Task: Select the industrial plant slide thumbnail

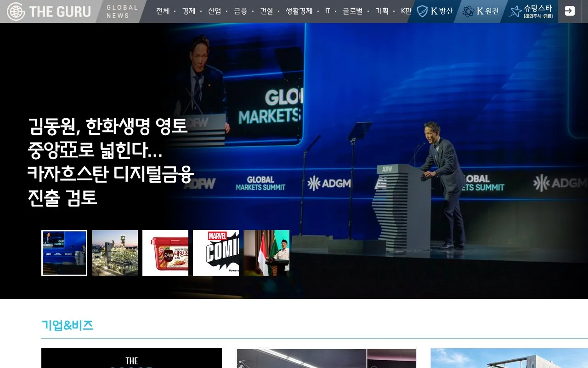Action: coord(115,253)
